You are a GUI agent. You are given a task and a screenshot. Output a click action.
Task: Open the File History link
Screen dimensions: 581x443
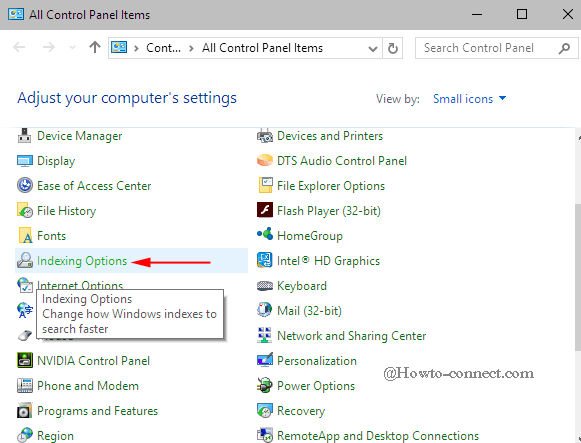pyautogui.click(x=67, y=211)
